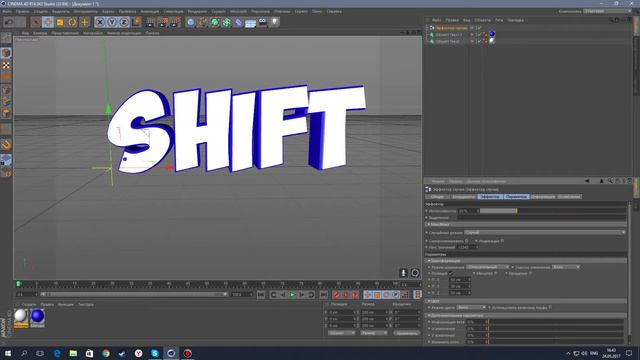Add a Light object
This screenshot has height=360, width=640.
(x=275, y=22)
